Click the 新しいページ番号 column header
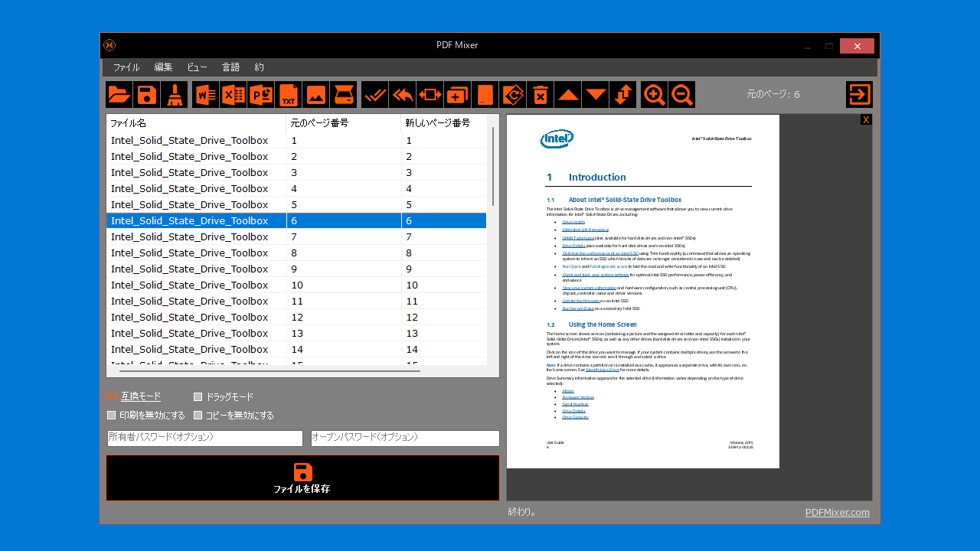Screen dimensions: 980x551 click(x=444, y=122)
